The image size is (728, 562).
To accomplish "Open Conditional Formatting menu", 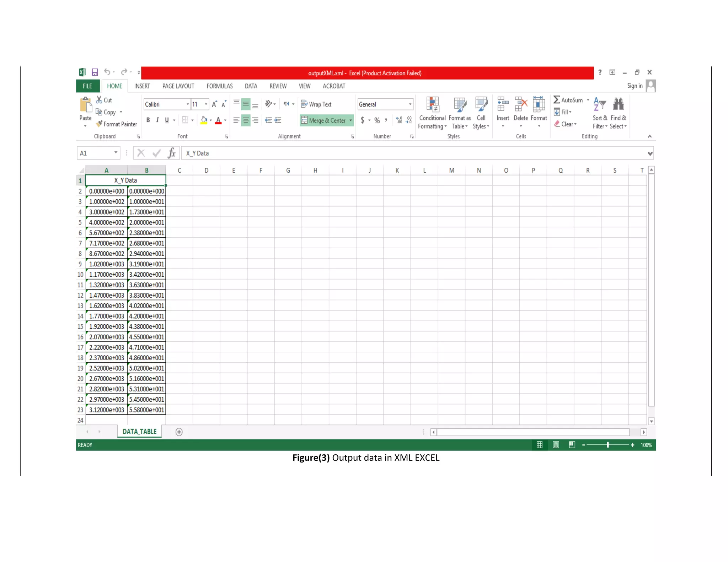I will (432, 113).
